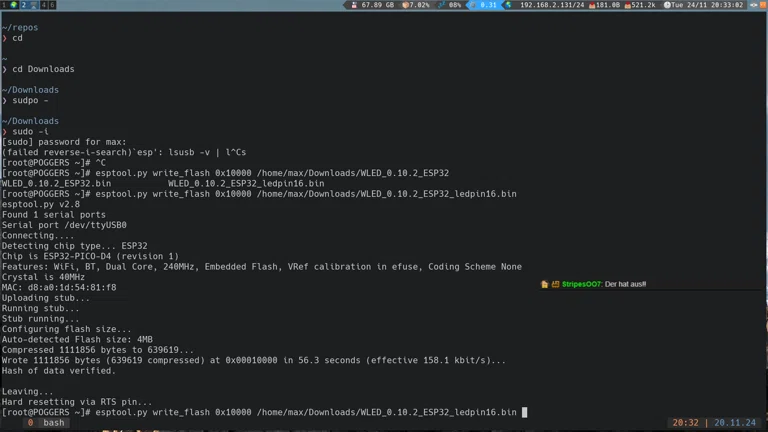Switch to workspace 4
Viewport: 768px width, 432px height.
tap(44, 5)
